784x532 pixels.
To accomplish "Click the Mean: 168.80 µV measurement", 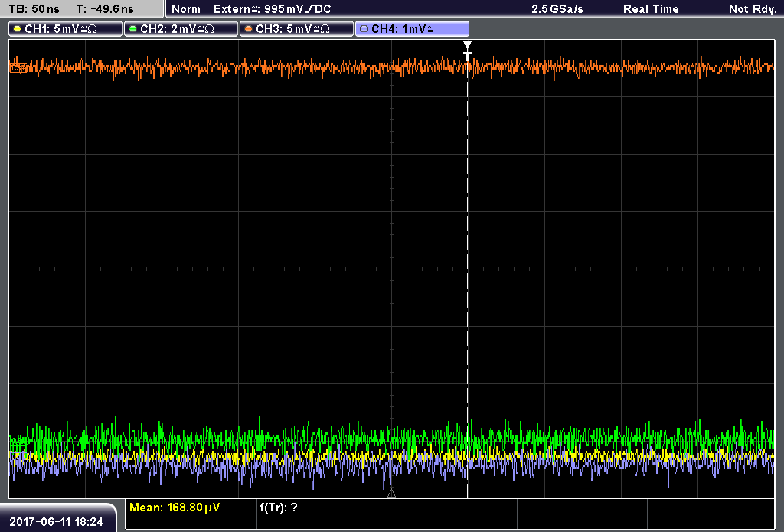I will [174, 508].
